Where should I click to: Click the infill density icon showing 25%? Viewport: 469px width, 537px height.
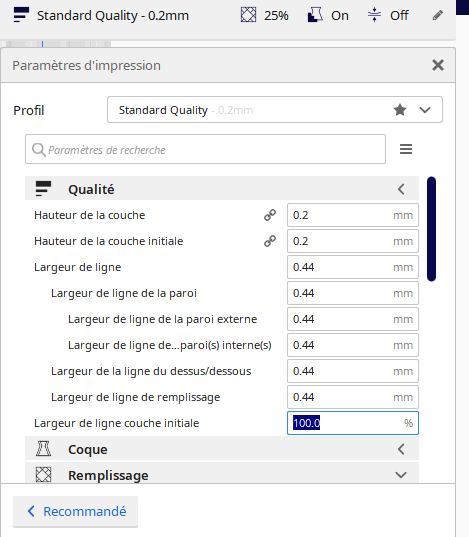pos(248,15)
